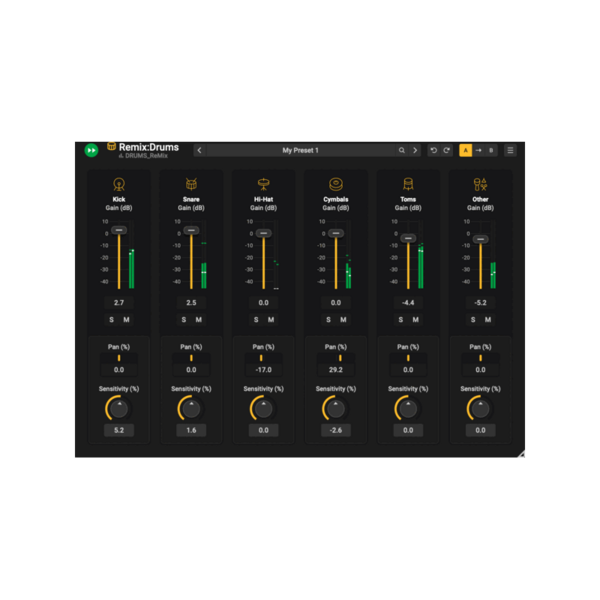Click the window resize corner handle

521,454
